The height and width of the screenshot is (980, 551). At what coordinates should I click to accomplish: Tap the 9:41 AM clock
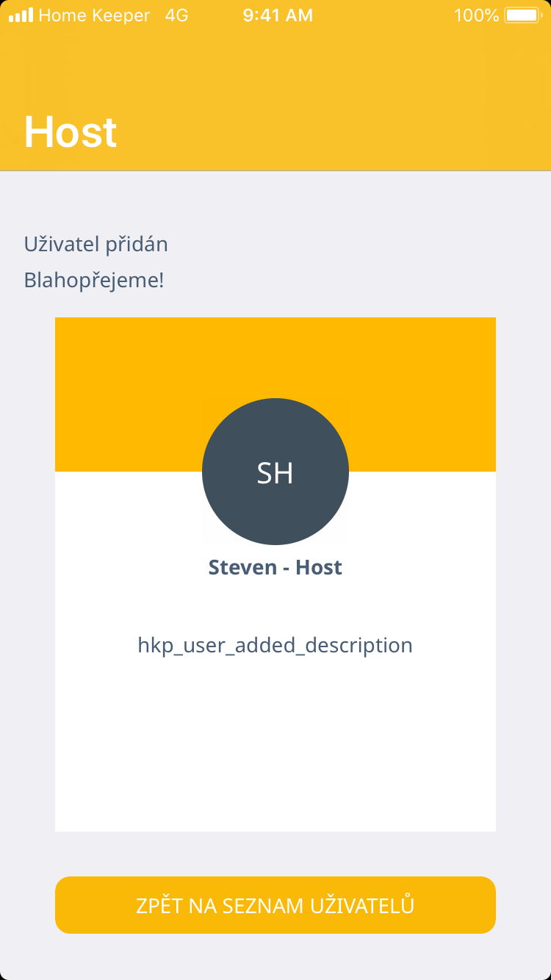click(x=278, y=15)
